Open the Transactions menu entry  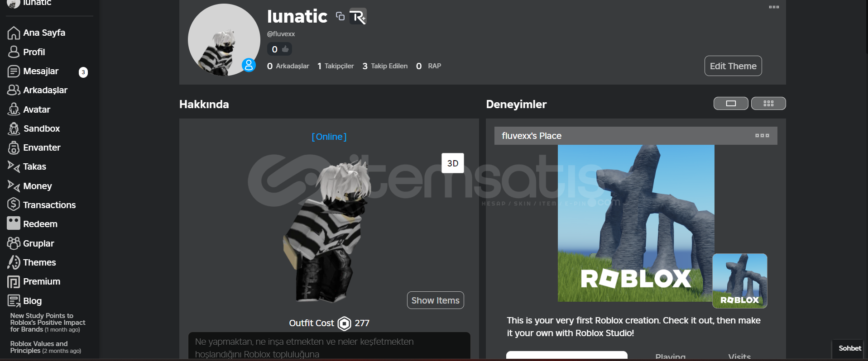point(49,205)
